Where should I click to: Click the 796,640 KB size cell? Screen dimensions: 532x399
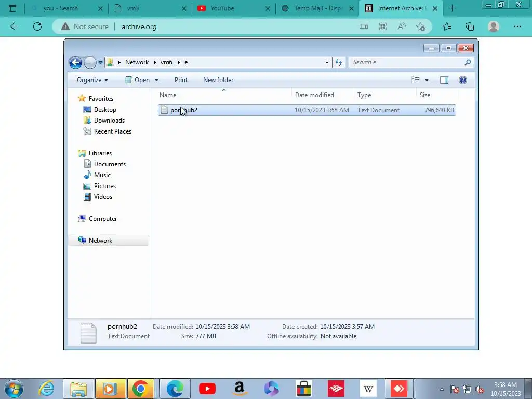[439, 110]
